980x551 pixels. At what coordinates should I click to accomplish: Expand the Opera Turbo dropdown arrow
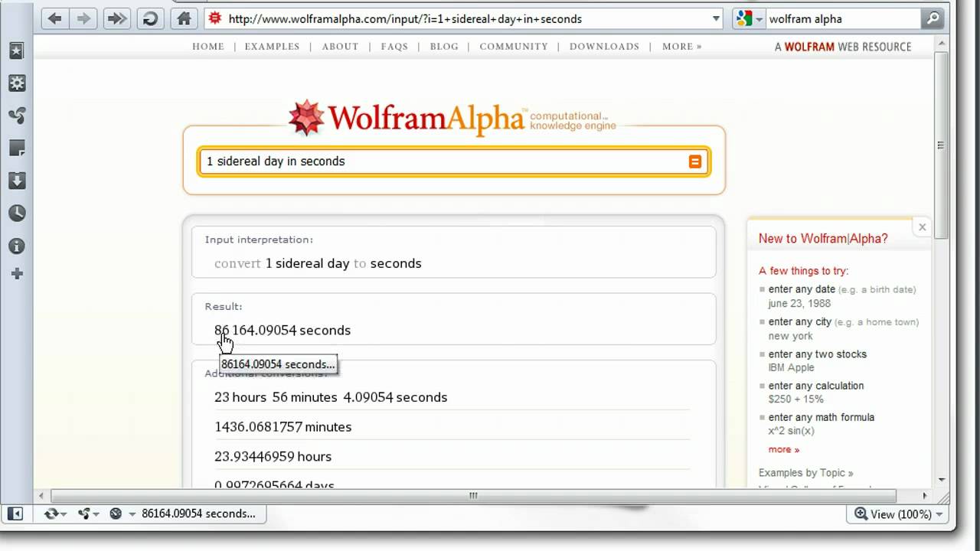132,514
